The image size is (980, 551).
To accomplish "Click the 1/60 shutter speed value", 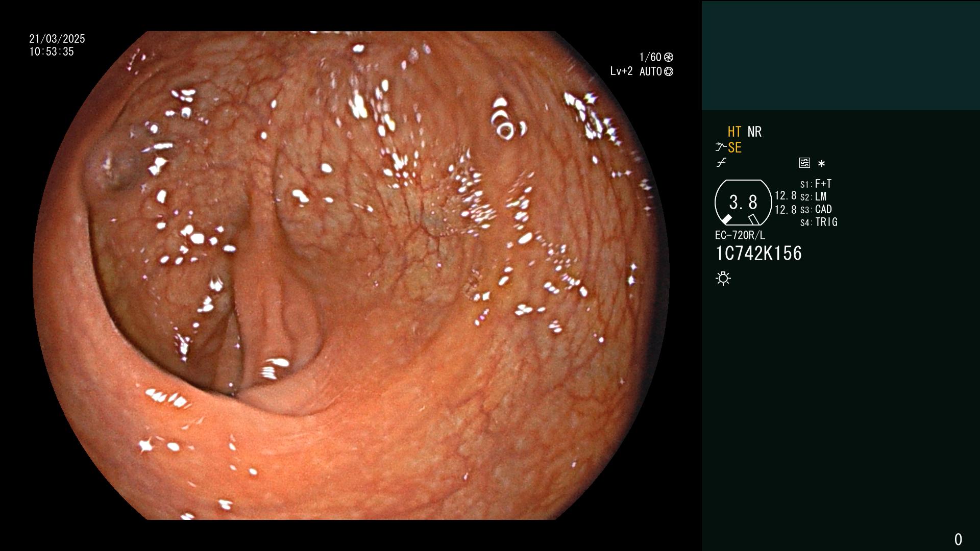I will click(650, 57).
